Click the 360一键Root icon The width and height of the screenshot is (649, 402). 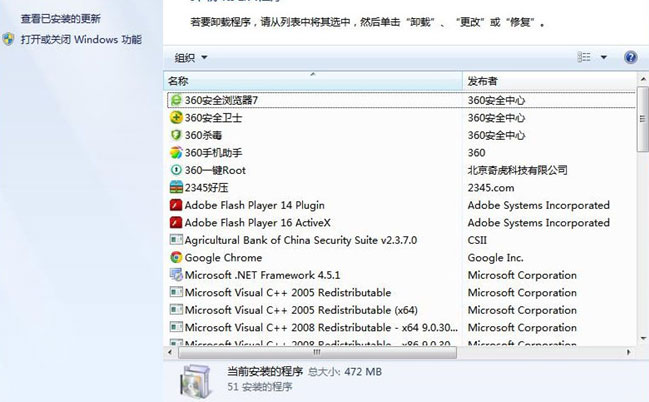[x=176, y=170]
